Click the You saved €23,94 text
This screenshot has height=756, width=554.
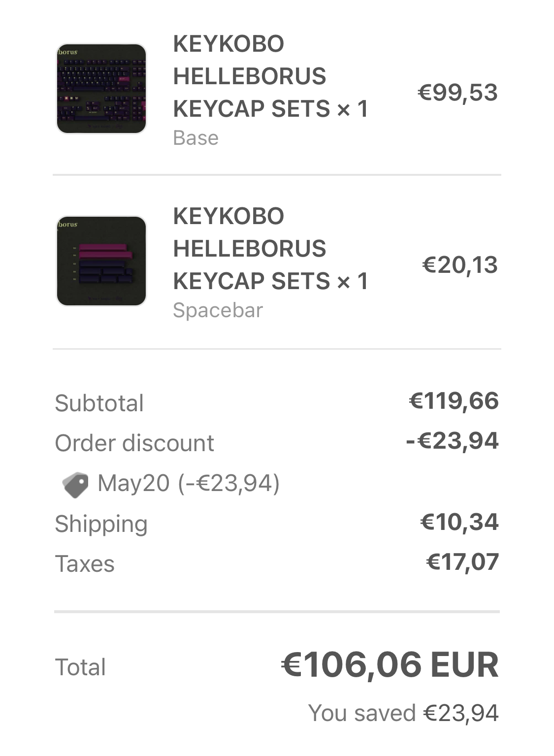point(403,713)
